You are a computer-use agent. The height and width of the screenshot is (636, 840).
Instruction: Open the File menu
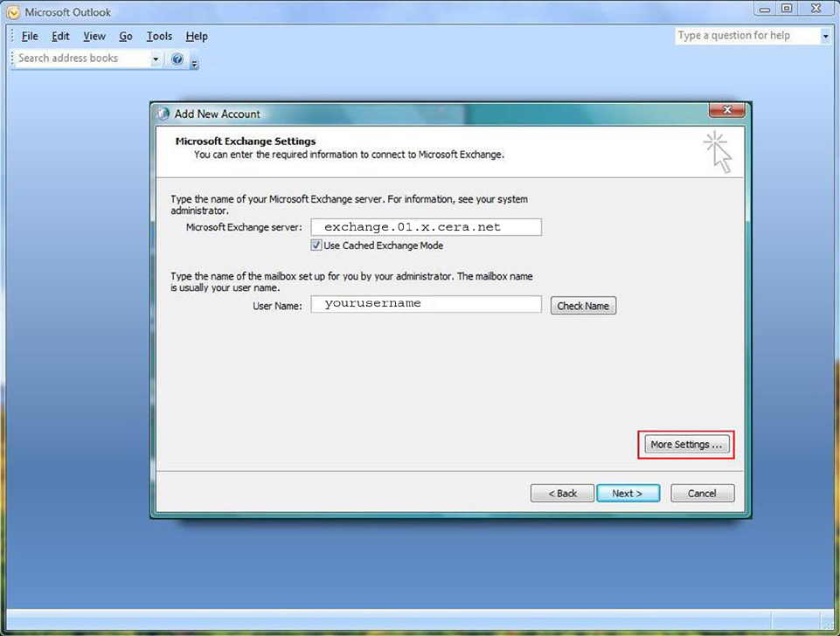pos(30,36)
